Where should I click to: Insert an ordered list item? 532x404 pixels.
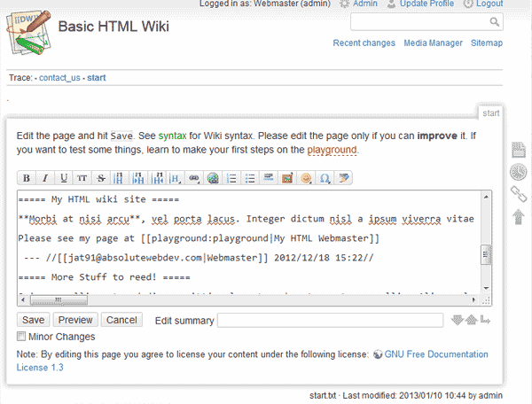tap(232, 178)
